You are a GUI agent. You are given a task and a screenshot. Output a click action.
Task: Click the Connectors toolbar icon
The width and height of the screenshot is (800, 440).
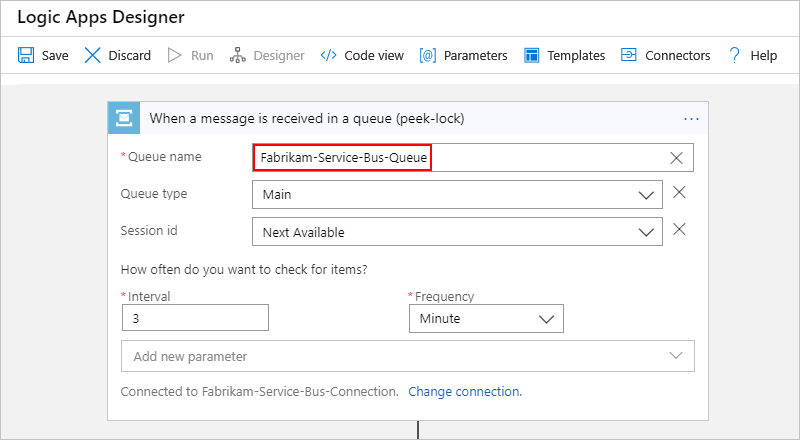[x=629, y=56]
